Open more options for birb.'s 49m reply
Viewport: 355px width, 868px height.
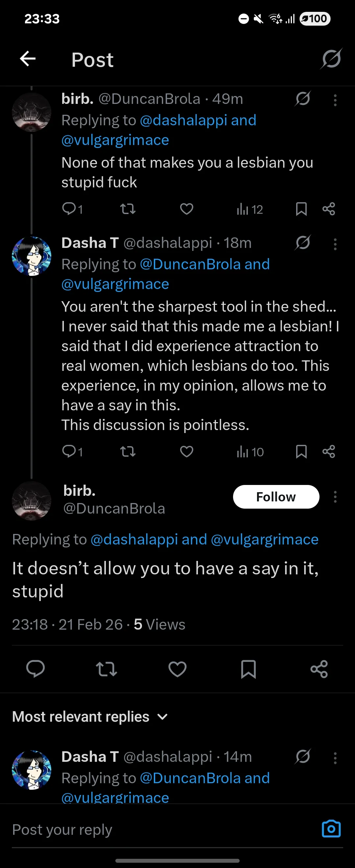[335, 100]
